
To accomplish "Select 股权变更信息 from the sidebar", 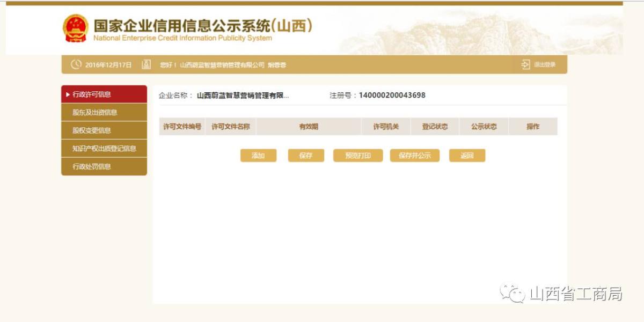I will pyautogui.click(x=92, y=130).
